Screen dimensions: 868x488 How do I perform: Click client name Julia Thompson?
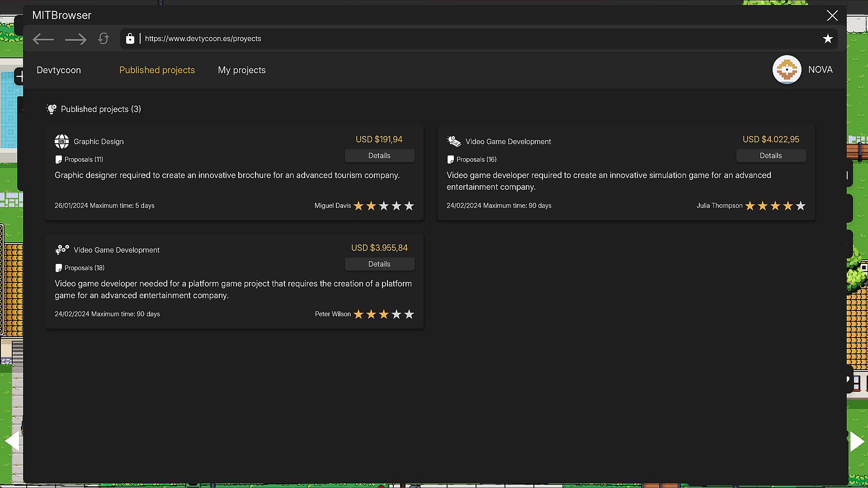coord(719,206)
